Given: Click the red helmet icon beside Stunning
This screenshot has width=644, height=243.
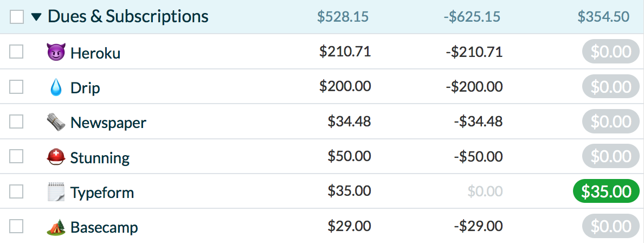Looking at the screenshot, I should tap(56, 157).
